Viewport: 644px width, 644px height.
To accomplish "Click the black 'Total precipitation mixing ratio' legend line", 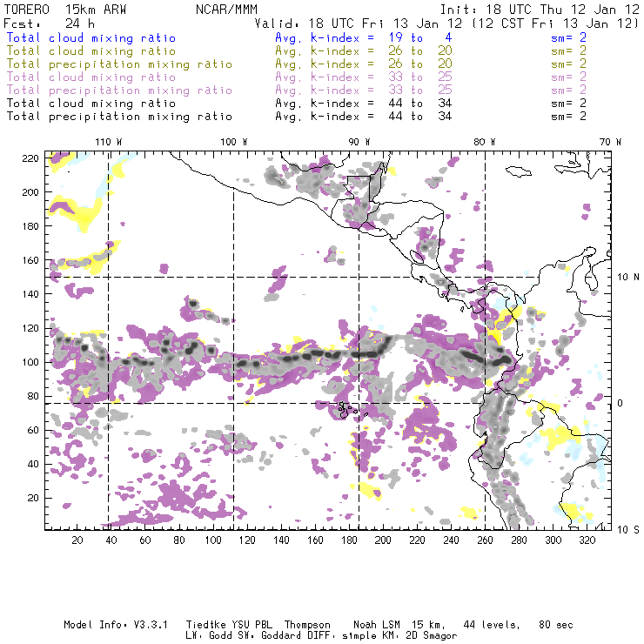I will pos(119,117).
